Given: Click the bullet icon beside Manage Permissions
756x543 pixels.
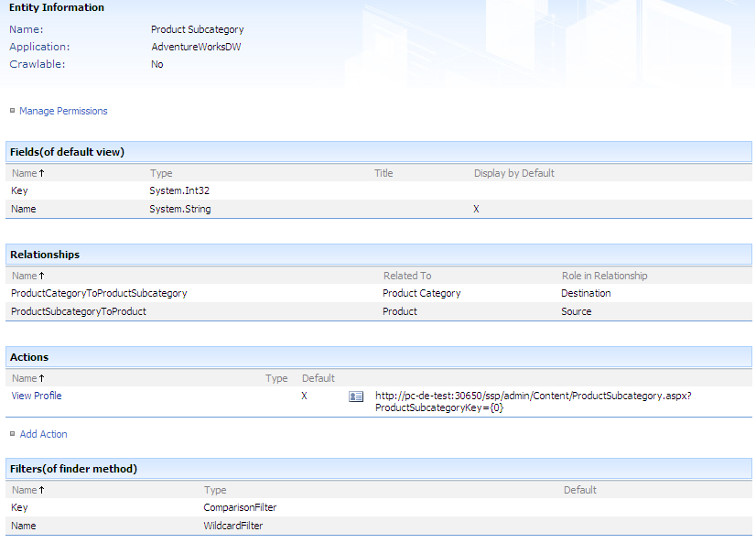Looking at the screenshot, I should (12, 111).
